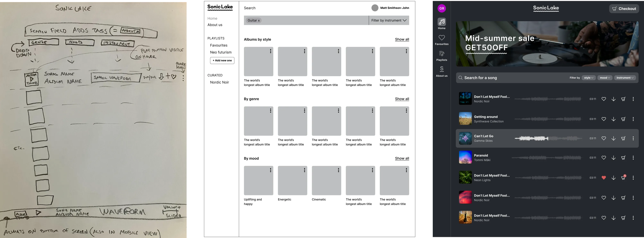Open Favourites heart icon in dark sidebar
The height and width of the screenshot is (238, 644).
pos(441,38)
